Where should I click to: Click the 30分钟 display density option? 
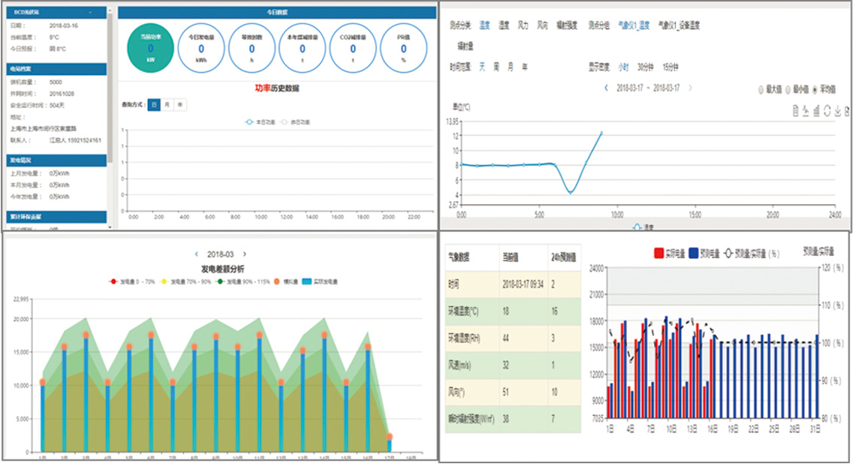646,67
